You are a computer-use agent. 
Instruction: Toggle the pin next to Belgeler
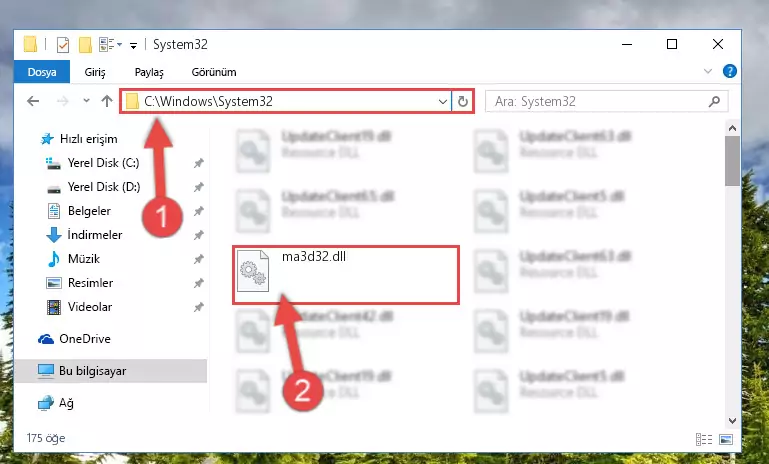click(198, 211)
